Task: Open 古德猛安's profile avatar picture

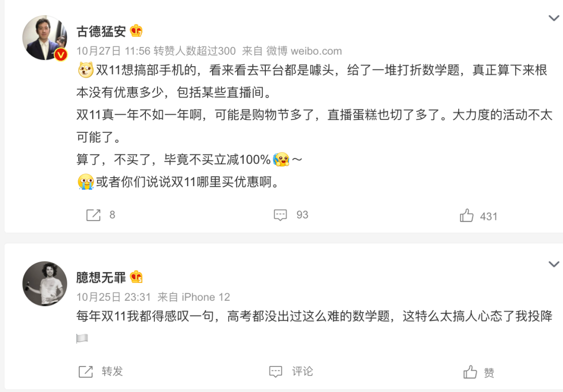Action: pyautogui.click(x=44, y=38)
